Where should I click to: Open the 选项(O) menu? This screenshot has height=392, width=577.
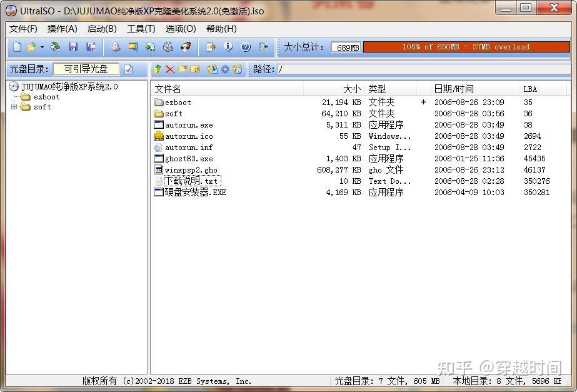click(x=180, y=29)
